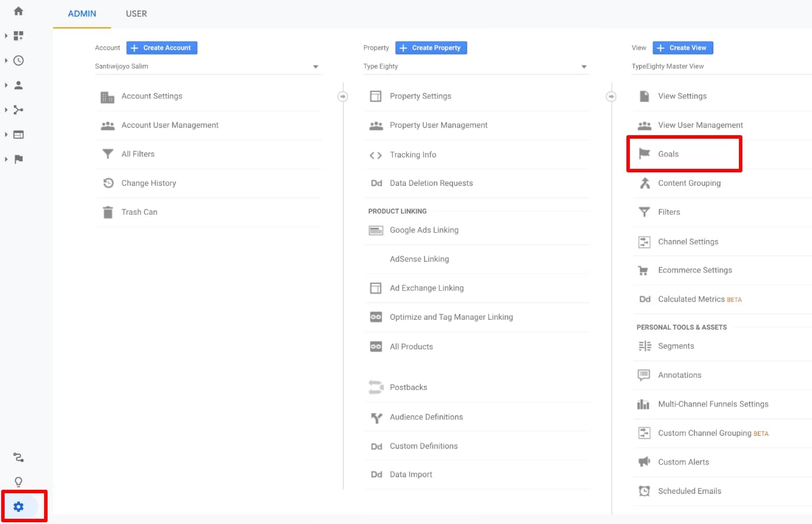Click the Change History clock icon

pos(108,183)
